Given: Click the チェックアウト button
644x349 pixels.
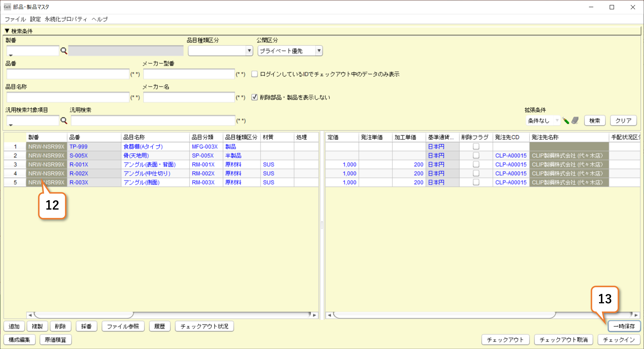Looking at the screenshot, I should click(505, 340).
